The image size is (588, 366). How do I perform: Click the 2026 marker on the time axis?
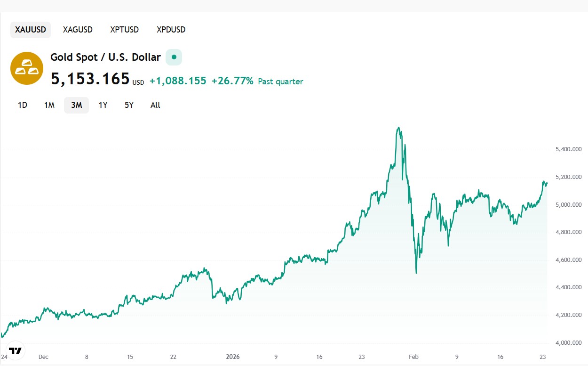[233, 357]
